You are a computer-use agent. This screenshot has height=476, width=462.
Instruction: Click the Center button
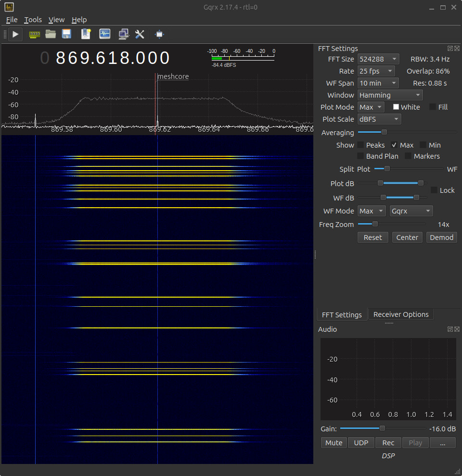tap(407, 238)
